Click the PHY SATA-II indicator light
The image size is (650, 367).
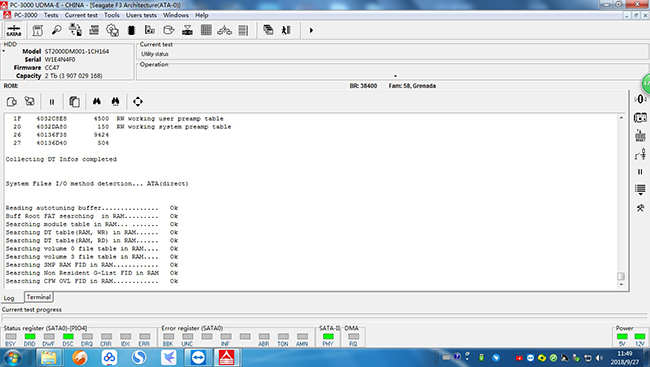tap(328, 336)
